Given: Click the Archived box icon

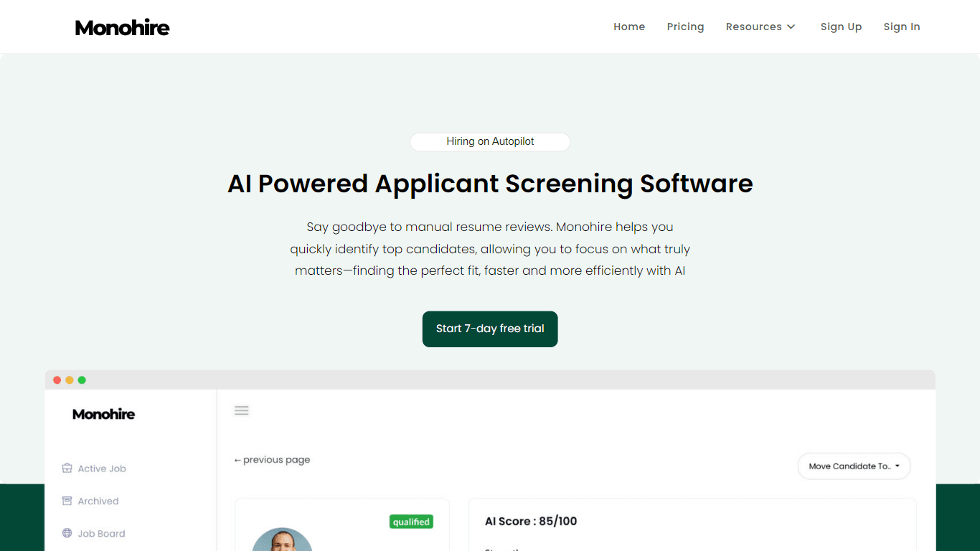Looking at the screenshot, I should click(67, 501).
